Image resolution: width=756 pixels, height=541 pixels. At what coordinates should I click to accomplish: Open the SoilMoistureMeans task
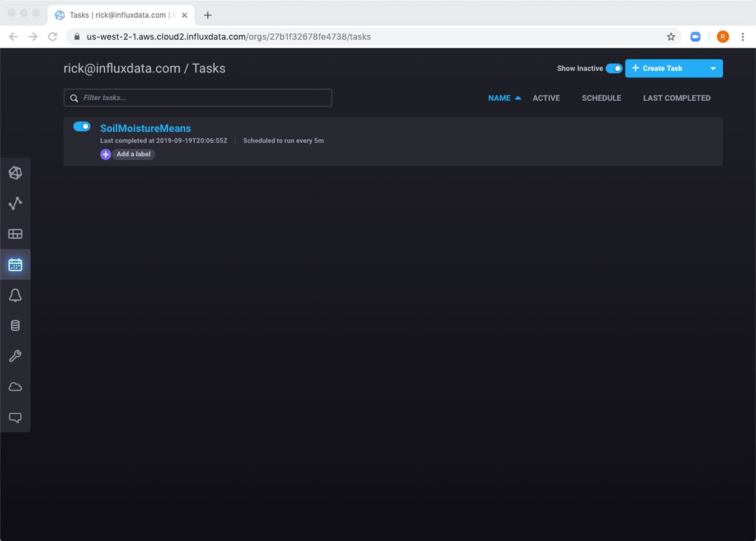point(146,128)
